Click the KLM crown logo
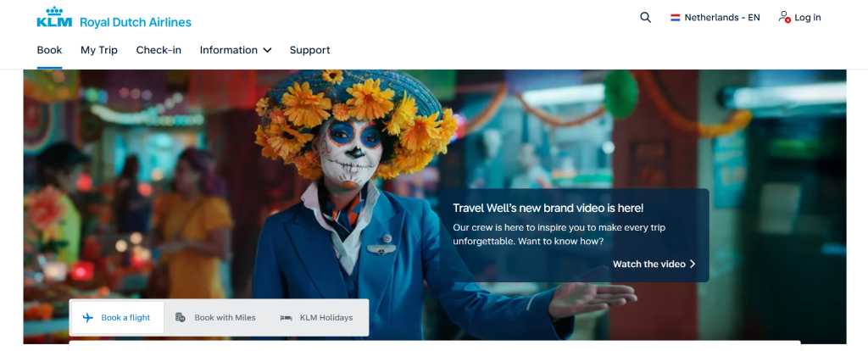This screenshot has width=868, height=351. pyautogui.click(x=55, y=18)
